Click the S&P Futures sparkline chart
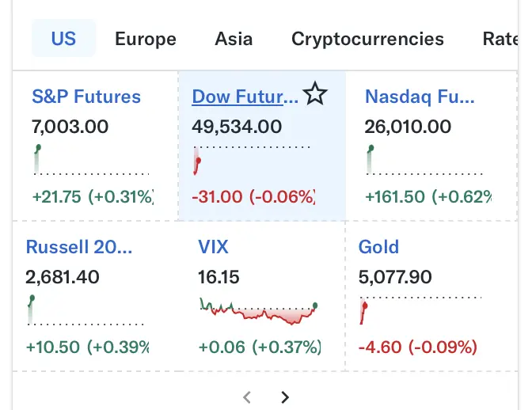The image size is (532, 410). tap(91, 161)
